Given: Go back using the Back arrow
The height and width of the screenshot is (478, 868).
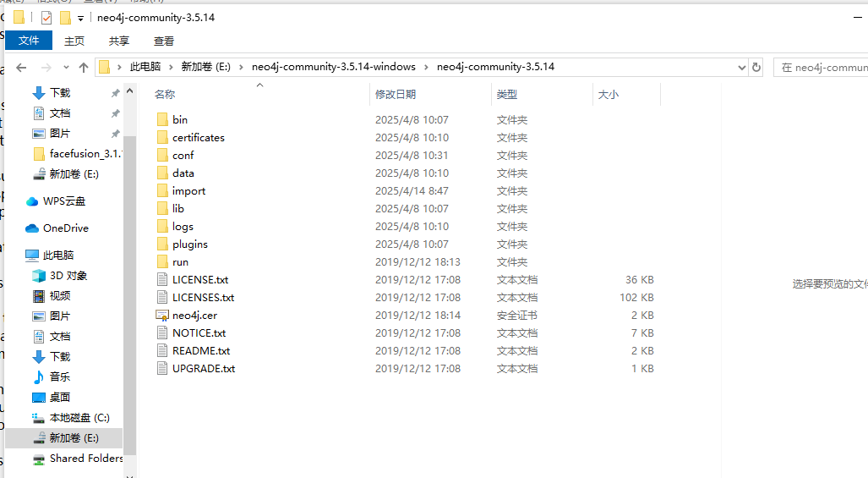Looking at the screenshot, I should (21, 68).
